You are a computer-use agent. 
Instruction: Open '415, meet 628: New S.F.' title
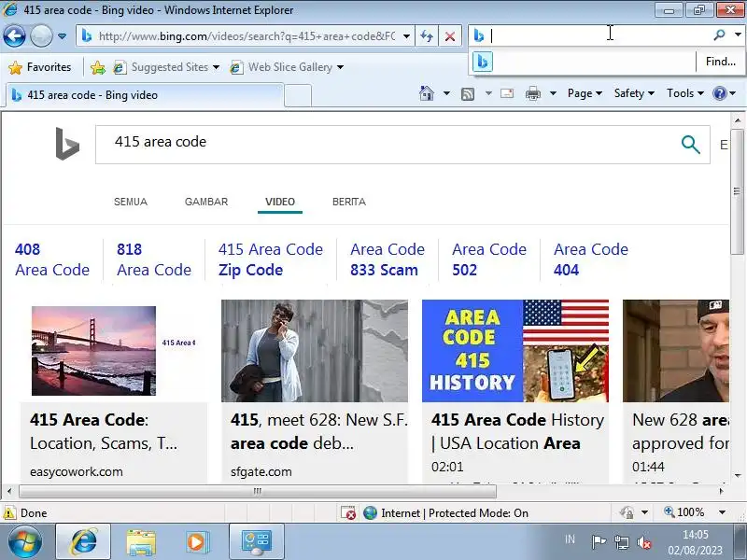point(319,431)
